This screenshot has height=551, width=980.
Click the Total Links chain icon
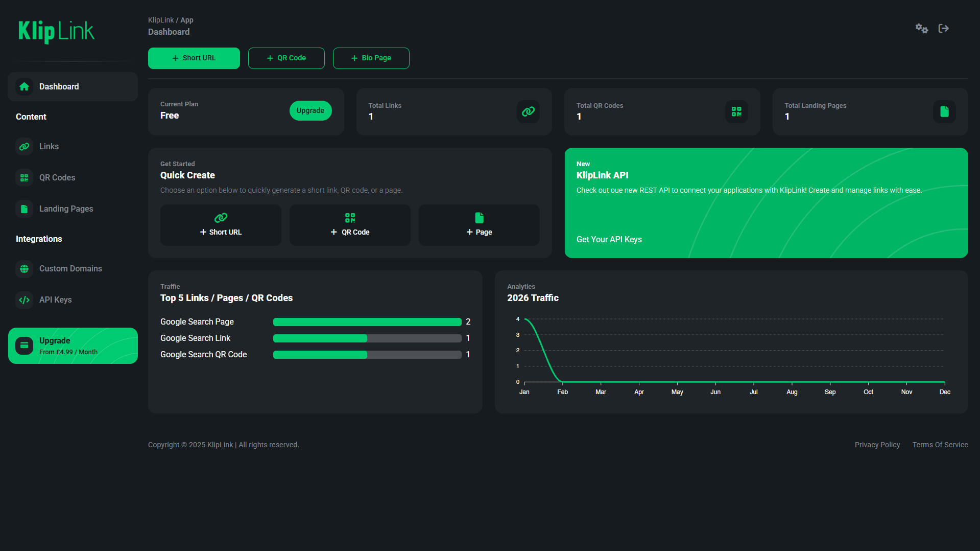[528, 111]
